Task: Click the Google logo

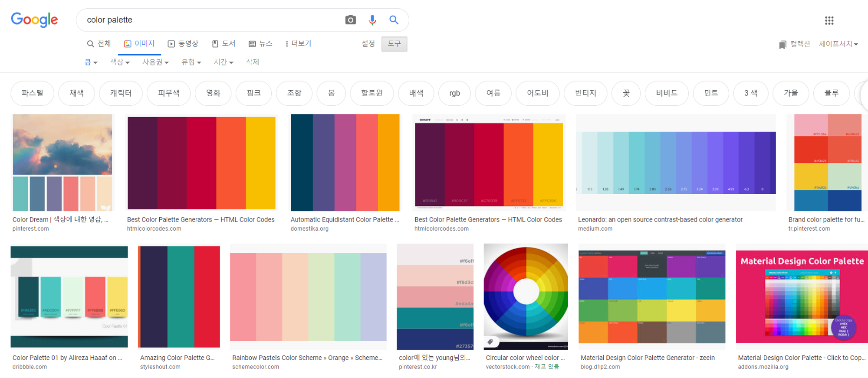Action: pyautogui.click(x=34, y=20)
